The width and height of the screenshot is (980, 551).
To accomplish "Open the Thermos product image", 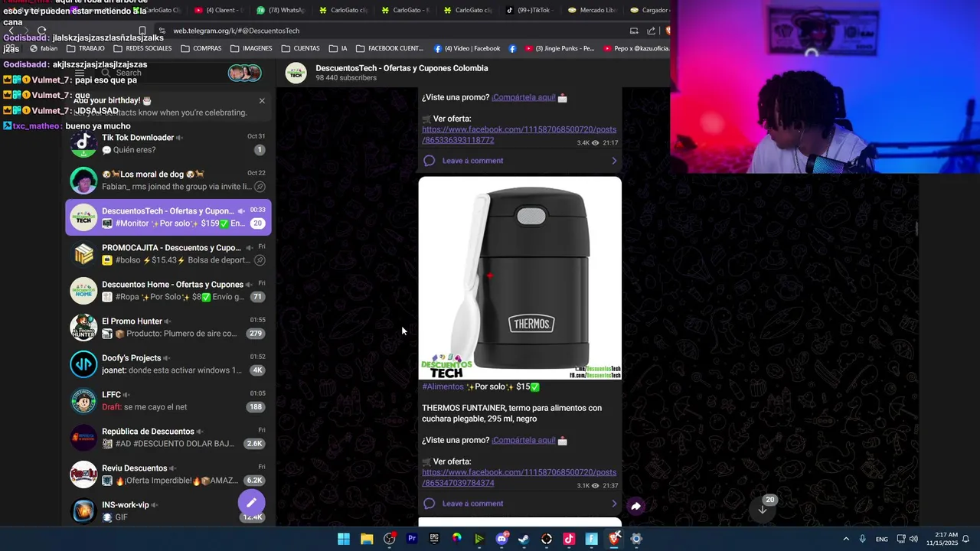I will tap(520, 278).
